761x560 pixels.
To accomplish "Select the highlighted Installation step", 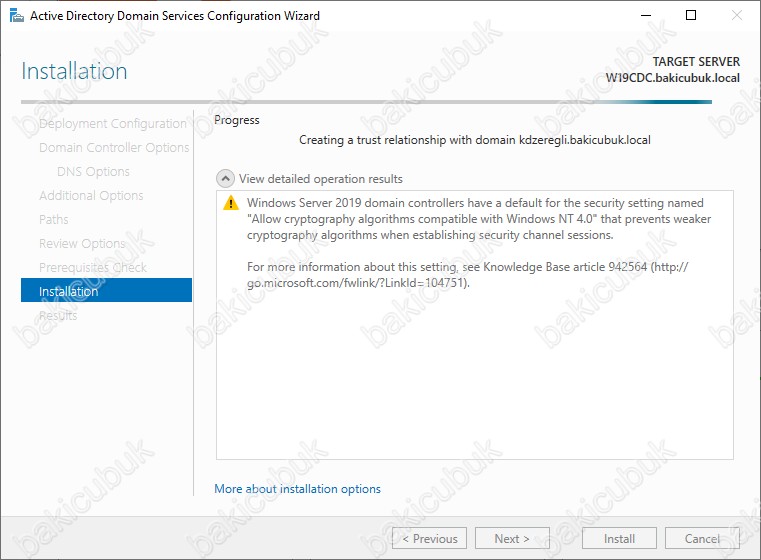I will (106, 290).
